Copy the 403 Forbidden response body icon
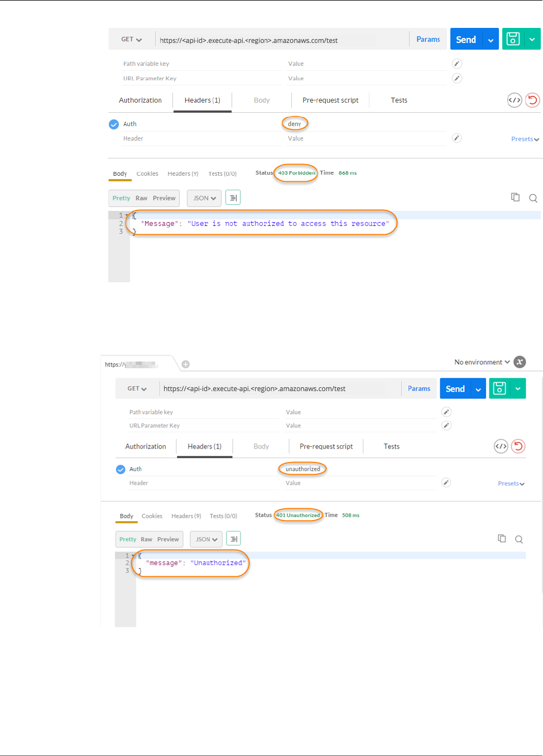This screenshot has width=543, height=756. 515,198
